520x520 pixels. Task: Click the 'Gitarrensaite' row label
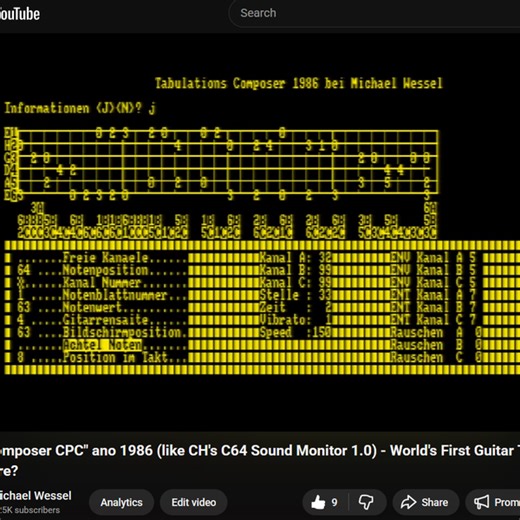105,320
